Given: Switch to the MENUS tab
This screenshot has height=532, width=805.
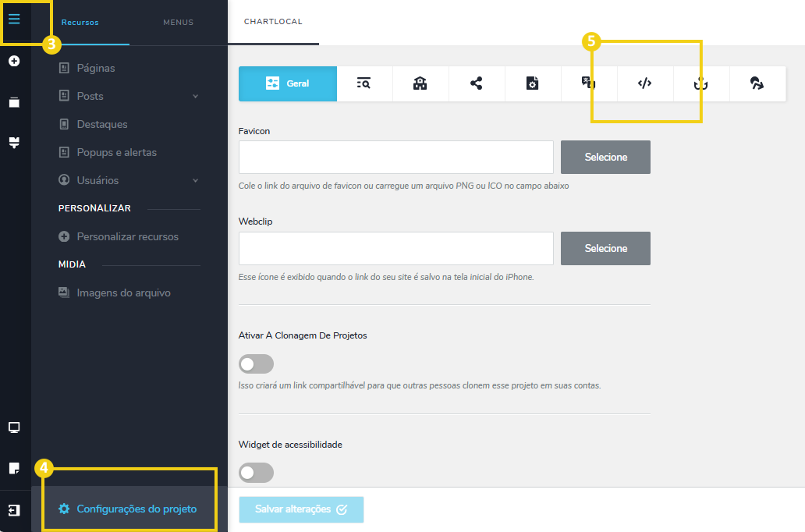Looking at the screenshot, I should (178, 23).
